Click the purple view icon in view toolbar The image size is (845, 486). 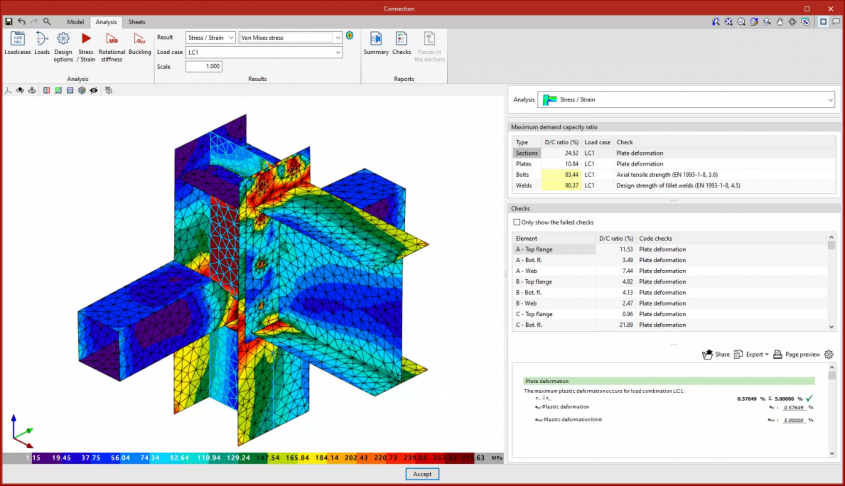click(70, 91)
